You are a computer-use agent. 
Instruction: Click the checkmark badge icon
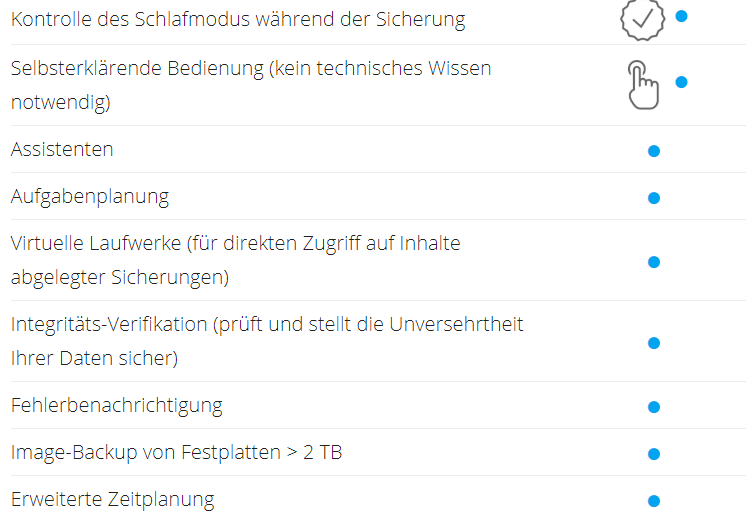642,19
